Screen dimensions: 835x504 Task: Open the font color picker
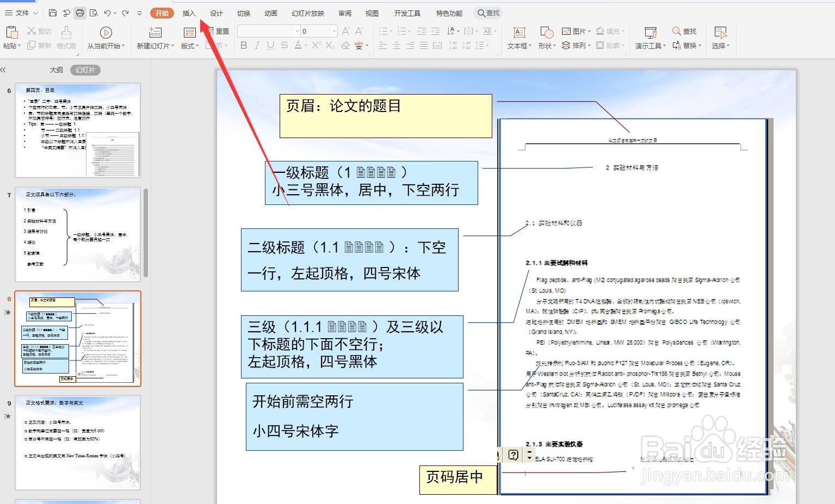click(x=299, y=46)
